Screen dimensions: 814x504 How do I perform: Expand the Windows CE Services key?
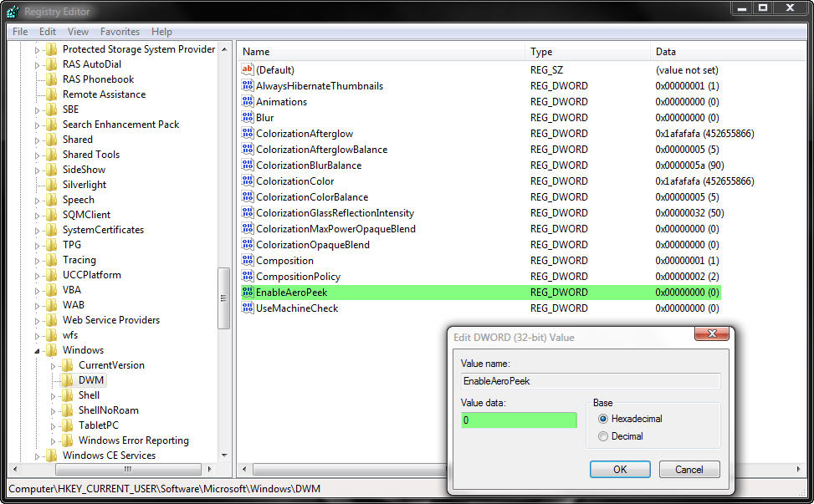click(38, 456)
